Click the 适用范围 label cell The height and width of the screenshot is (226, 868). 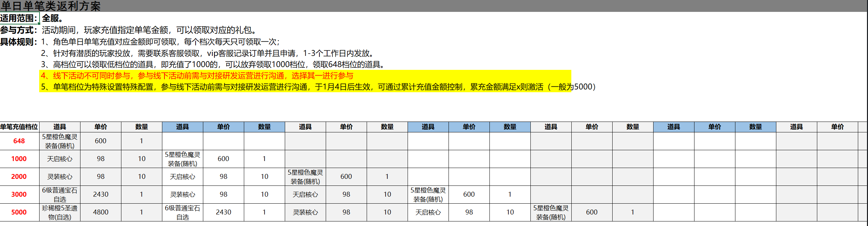19,18
